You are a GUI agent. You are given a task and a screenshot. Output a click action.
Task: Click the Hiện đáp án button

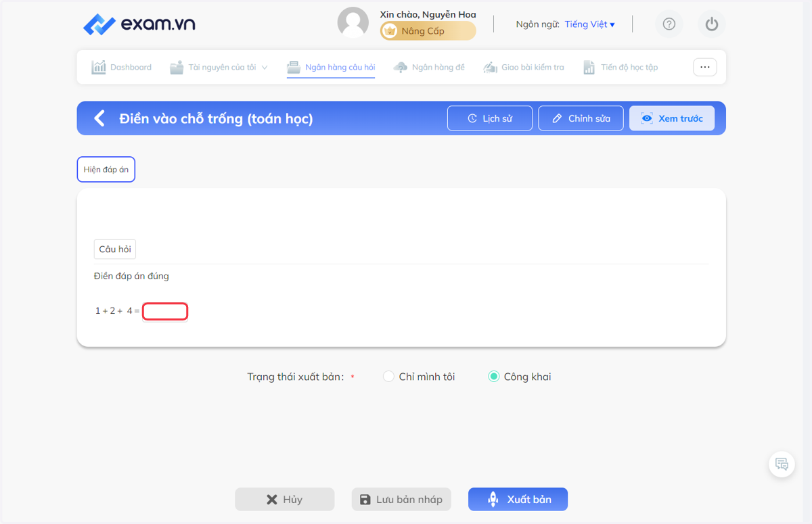tap(106, 170)
